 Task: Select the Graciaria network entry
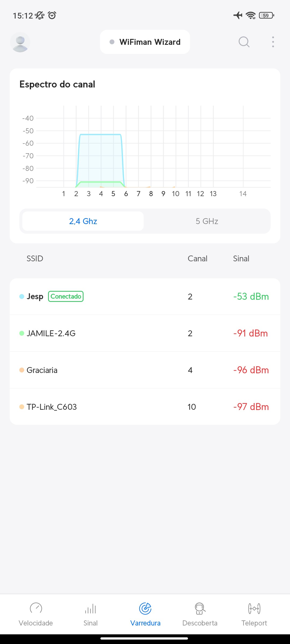click(145, 370)
